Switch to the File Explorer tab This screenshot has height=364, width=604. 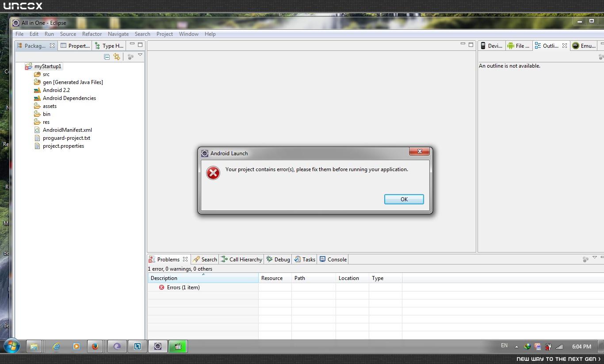click(518, 46)
